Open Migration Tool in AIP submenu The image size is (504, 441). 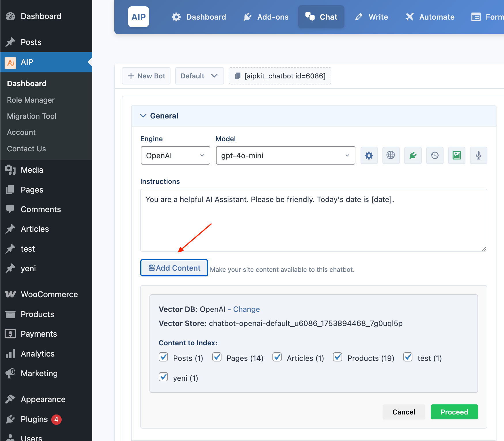(32, 116)
